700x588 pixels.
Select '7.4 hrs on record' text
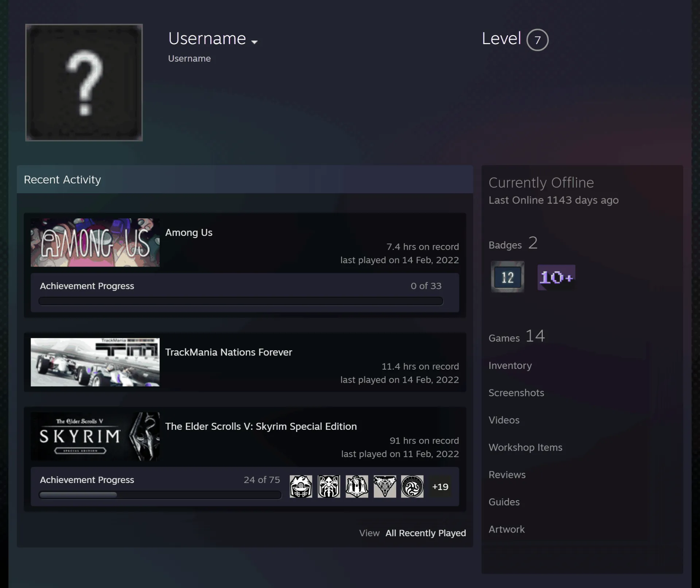click(x=423, y=247)
